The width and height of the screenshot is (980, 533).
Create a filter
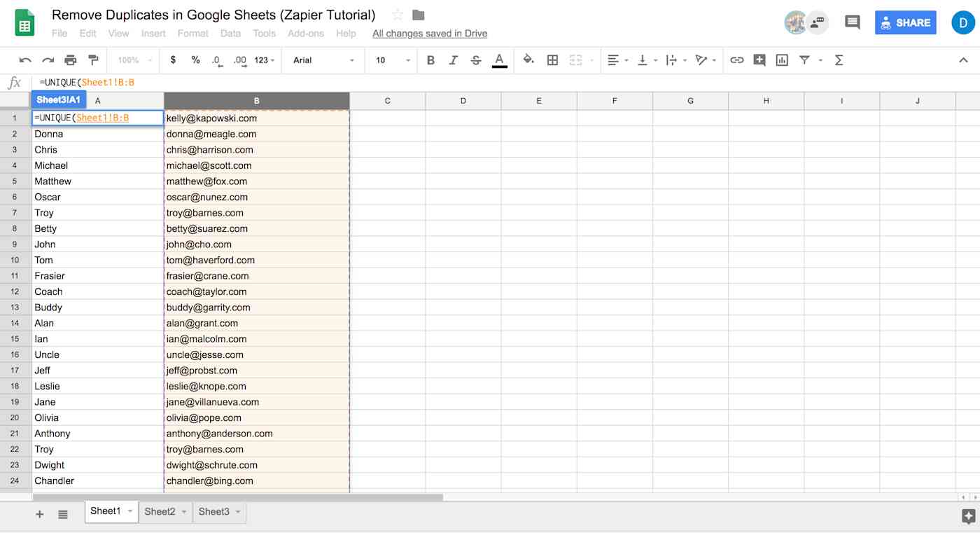[804, 60]
